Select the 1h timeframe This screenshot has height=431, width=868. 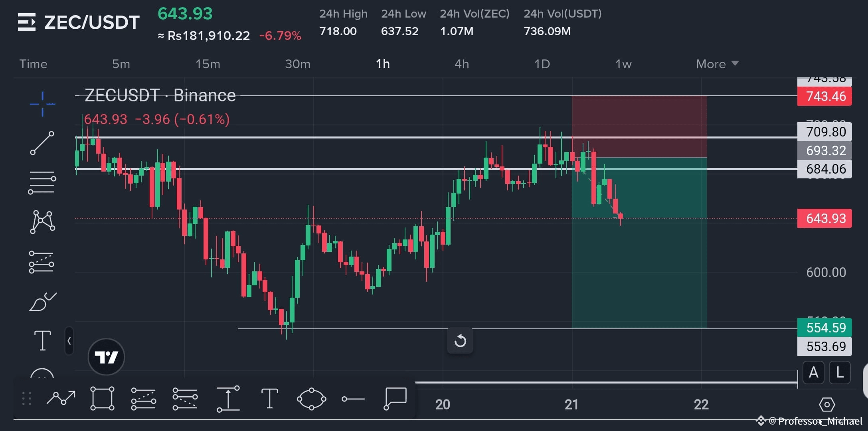[x=383, y=64]
